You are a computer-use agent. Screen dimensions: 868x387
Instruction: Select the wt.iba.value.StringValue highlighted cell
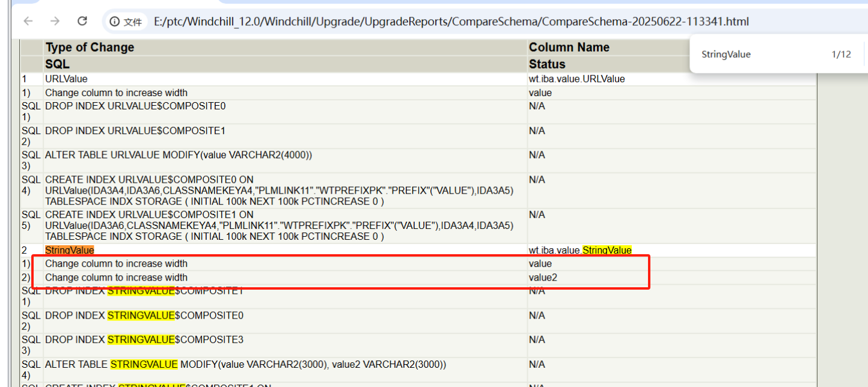click(579, 250)
